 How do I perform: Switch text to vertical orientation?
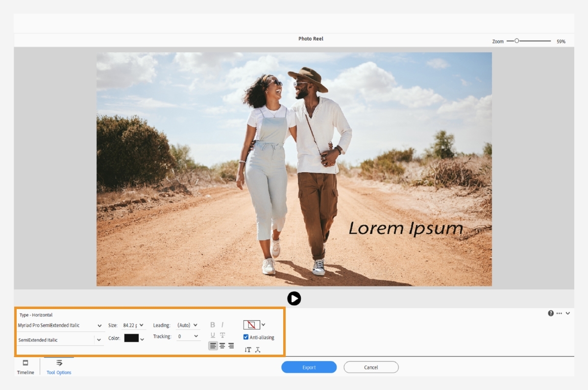[x=248, y=350]
